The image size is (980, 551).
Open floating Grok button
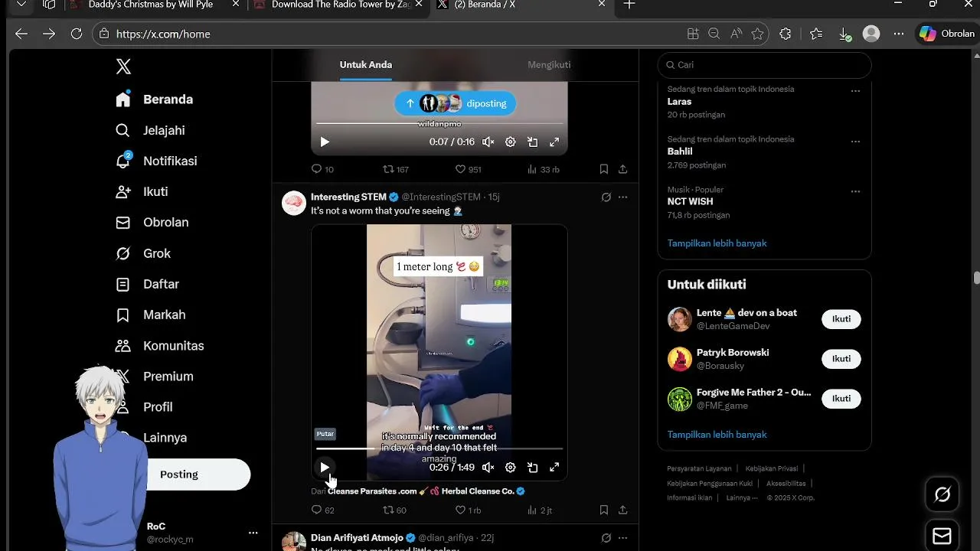(942, 494)
